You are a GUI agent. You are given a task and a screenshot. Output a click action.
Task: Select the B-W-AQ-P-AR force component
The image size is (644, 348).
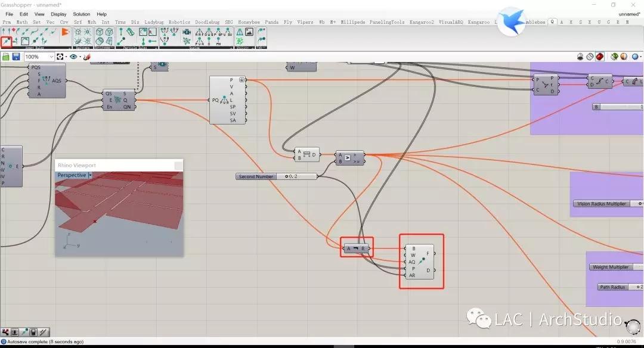coord(420,262)
